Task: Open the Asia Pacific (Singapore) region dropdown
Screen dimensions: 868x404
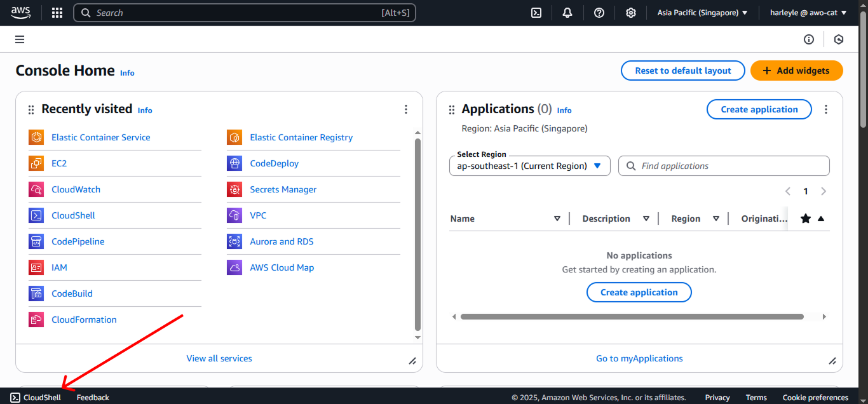Action: tap(702, 13)
